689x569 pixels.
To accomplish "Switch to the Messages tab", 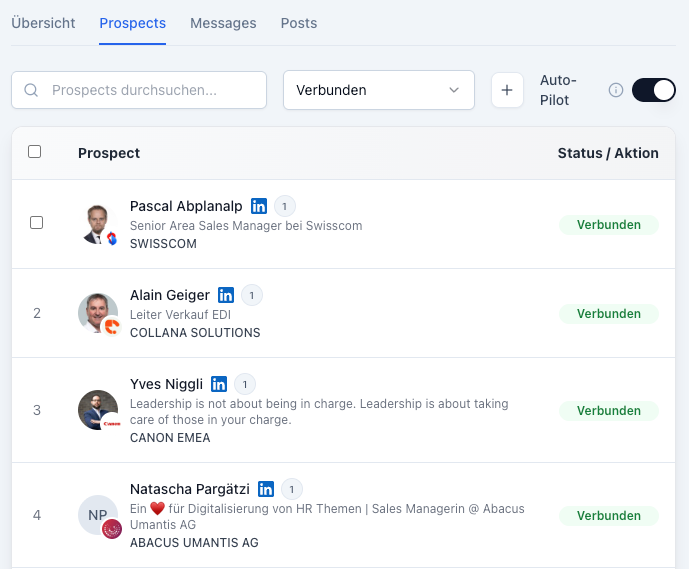I will (x=223, y=23).
